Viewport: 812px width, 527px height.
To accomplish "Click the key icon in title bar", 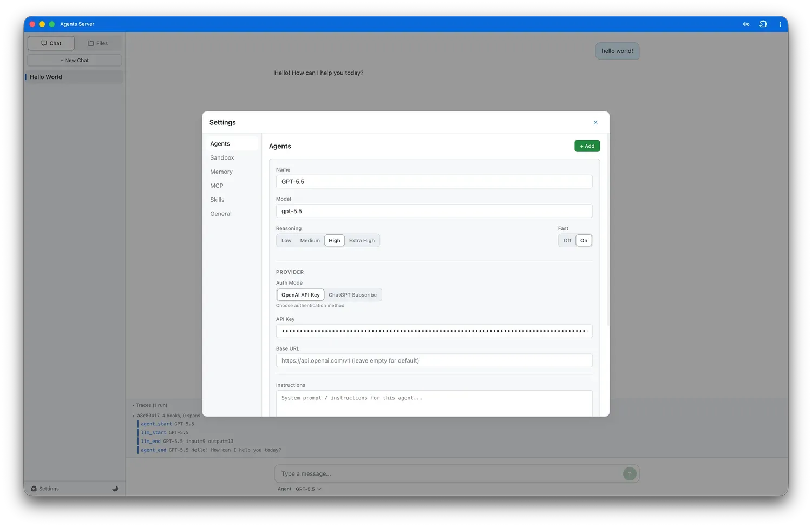I will pos(746,24).
